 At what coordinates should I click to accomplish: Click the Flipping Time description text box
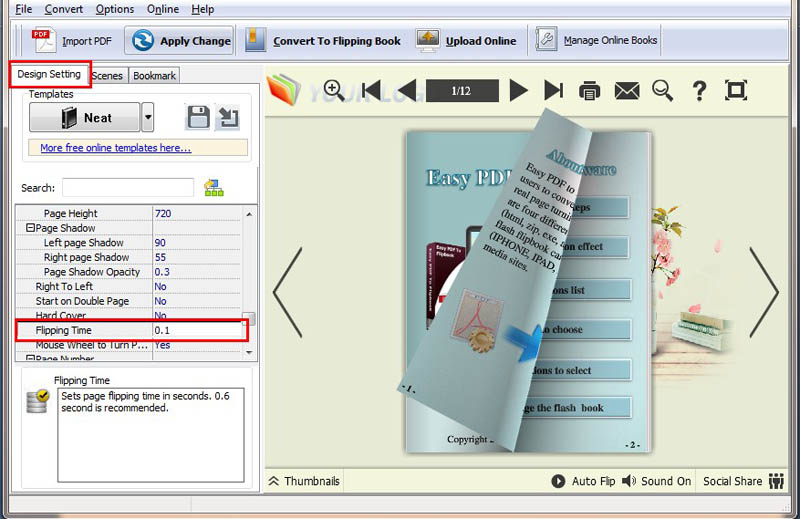(x=151, y=435)
